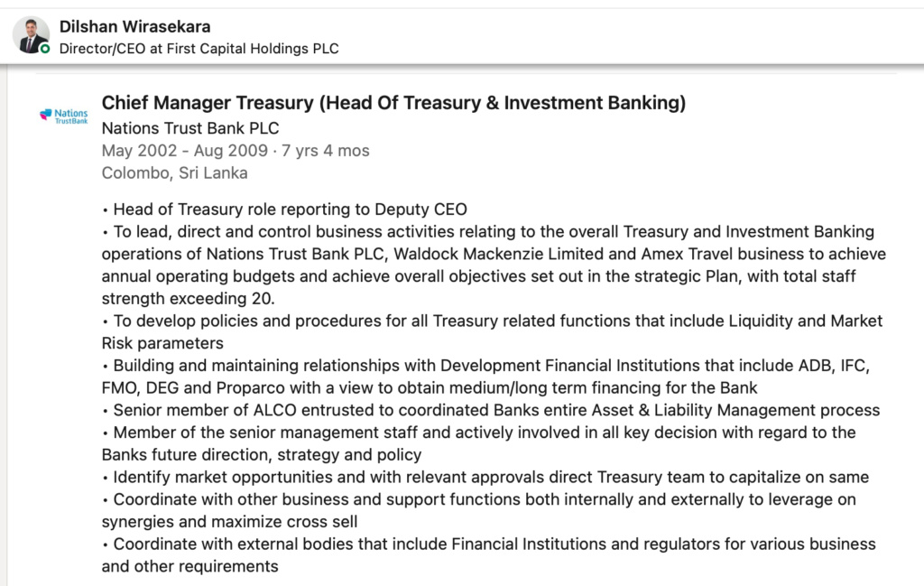The width and height of the screenshot is (924, 586).
Task: Click the line listing ADB, IFC institutions
Action: coord(486,366)
